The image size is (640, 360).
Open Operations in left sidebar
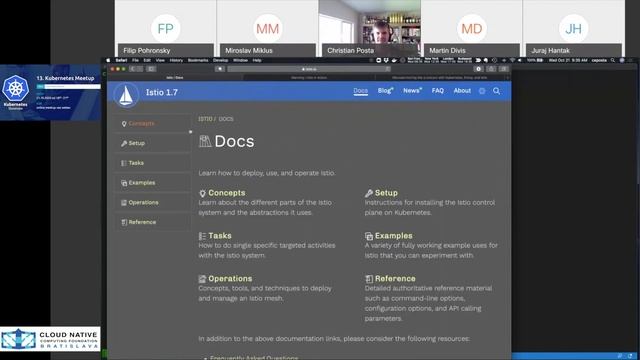153,202
